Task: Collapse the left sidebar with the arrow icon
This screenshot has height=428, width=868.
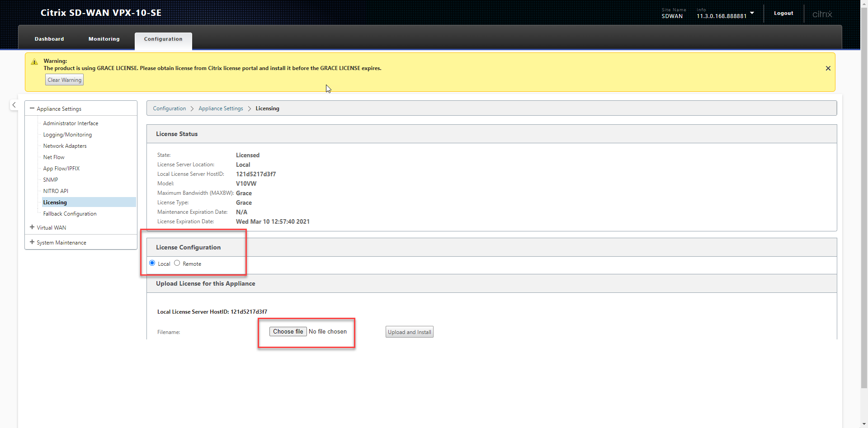Action: [x=14, y=105]
